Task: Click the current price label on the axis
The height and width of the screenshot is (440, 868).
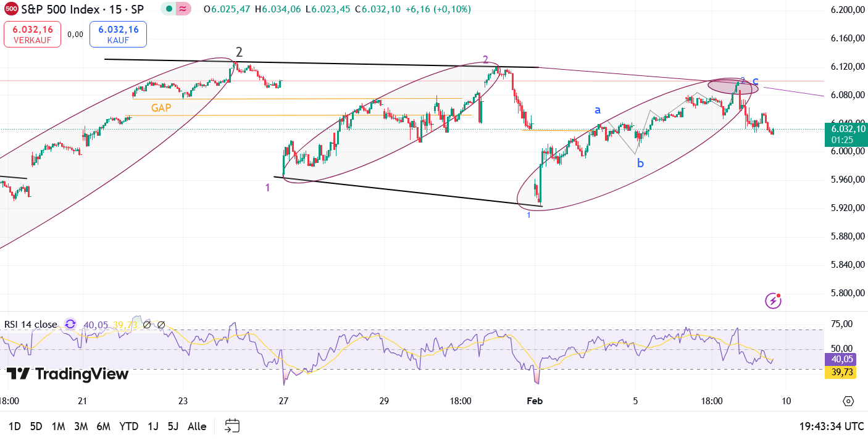Action: coord(845,134)
